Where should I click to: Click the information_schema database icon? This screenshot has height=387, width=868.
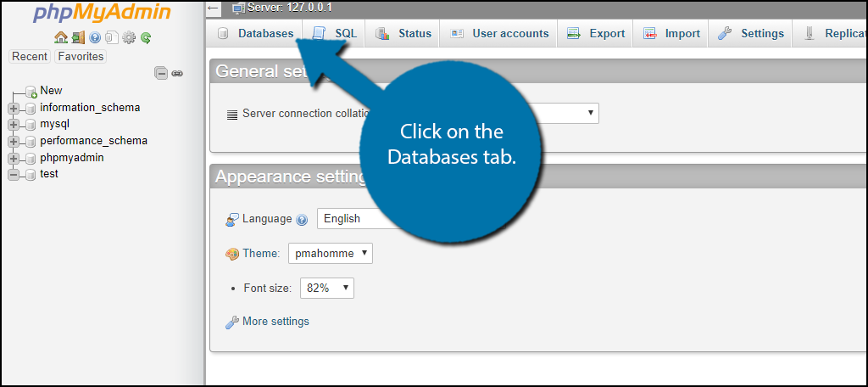click(31, 109)
